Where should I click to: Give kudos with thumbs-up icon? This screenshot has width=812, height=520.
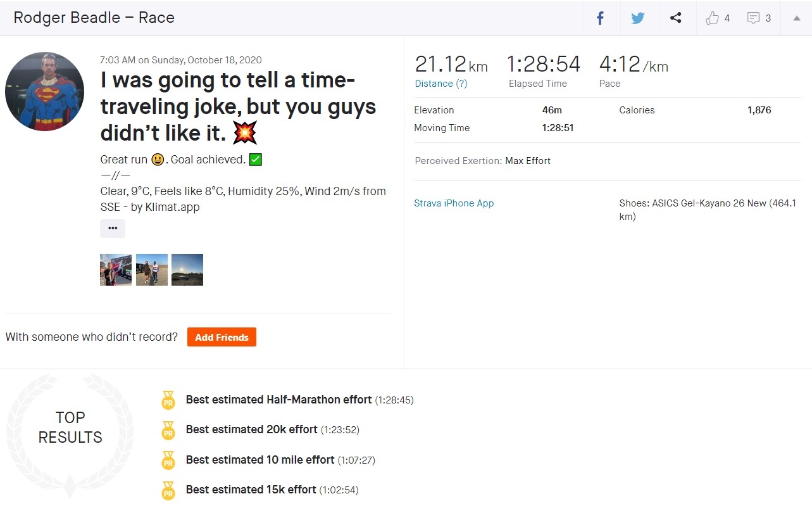pos(713,18)
